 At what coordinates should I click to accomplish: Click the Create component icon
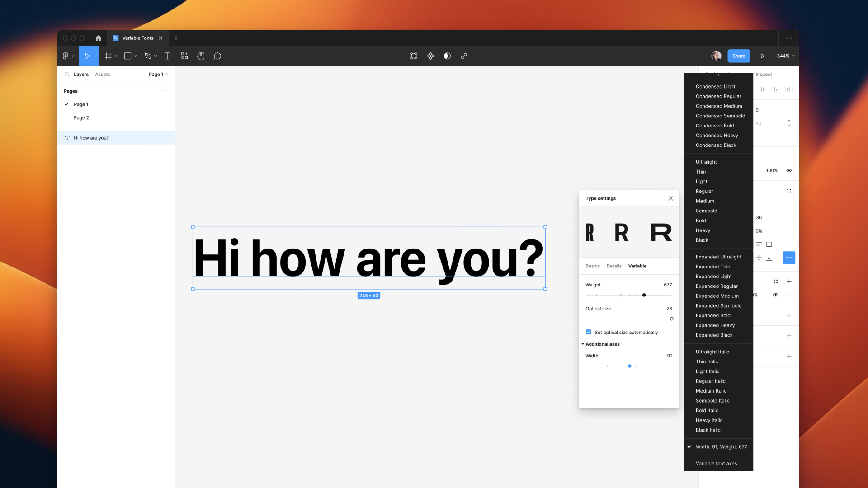[430, 56]
